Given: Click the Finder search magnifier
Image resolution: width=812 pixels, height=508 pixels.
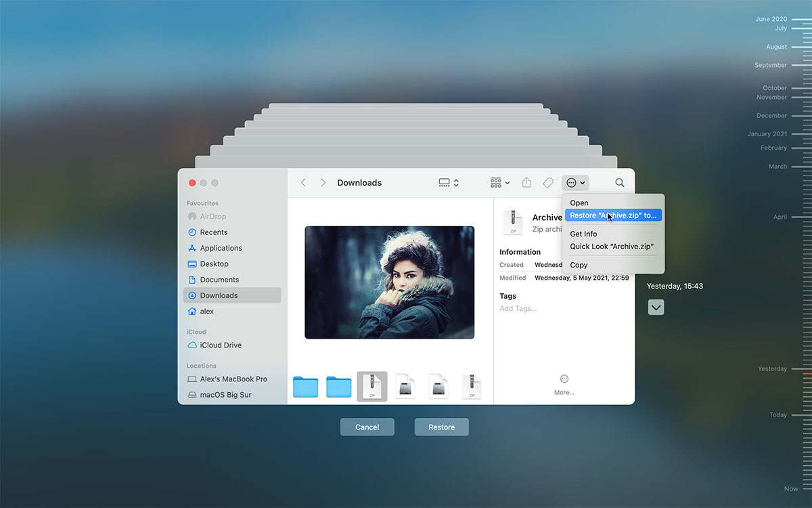Looking at the screenshot, I should pos(620,183).
